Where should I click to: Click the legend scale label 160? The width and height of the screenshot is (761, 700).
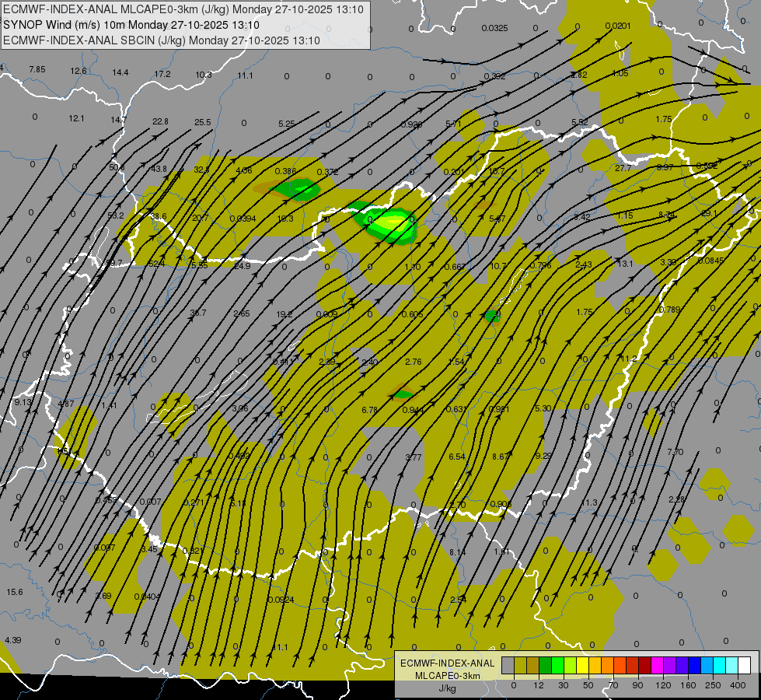coord(688,685)
